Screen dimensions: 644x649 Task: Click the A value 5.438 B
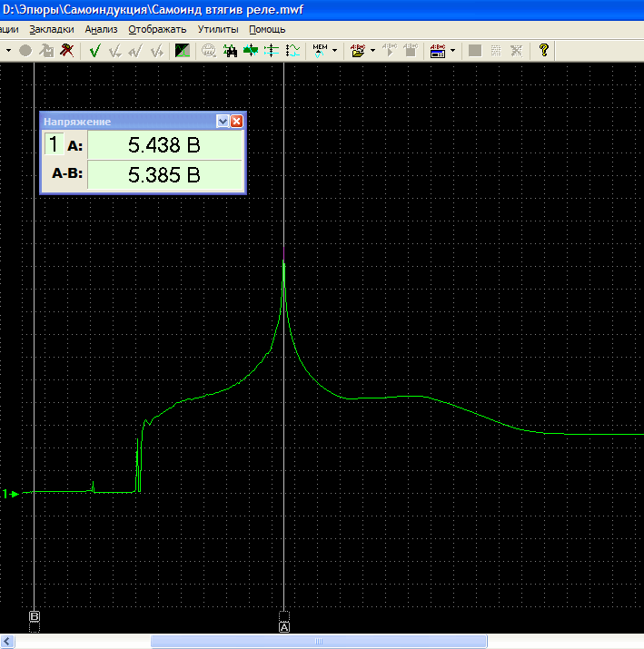(x=164, y=145)
